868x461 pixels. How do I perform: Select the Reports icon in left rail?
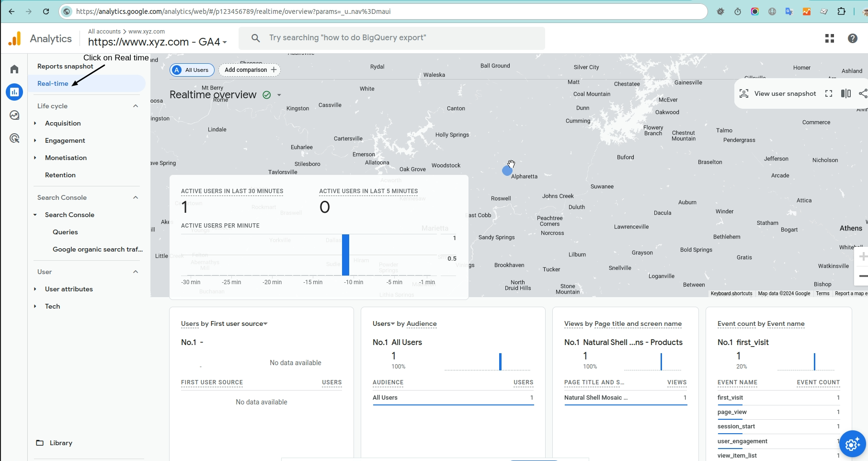pos(14,92)
